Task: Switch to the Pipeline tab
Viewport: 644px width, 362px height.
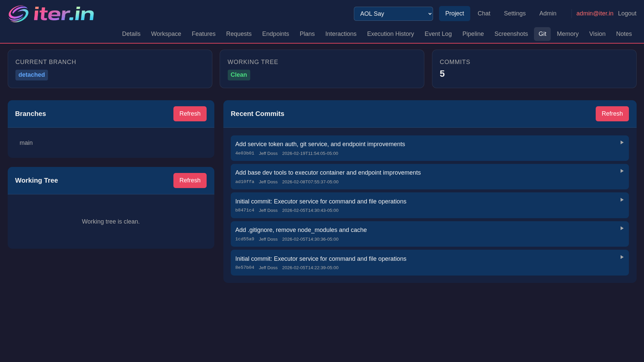Action: [473, 34]
